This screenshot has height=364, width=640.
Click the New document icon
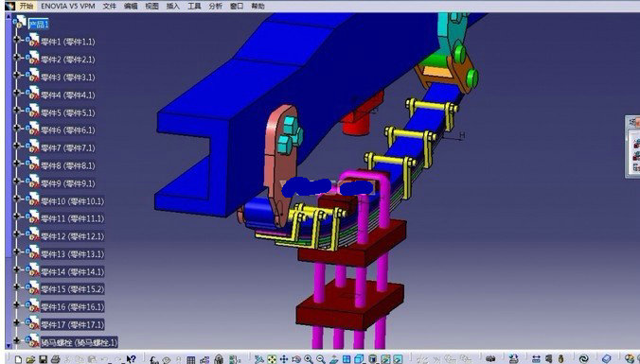18,359
